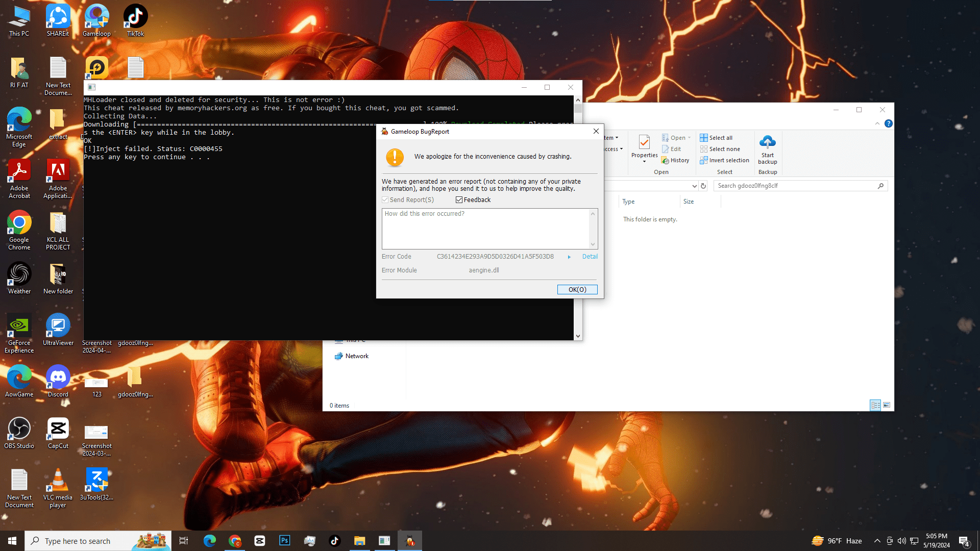This screenshot has width=980, height=551.
Task: Open the CapCut desktop shortcut
Action: (58, 433)
